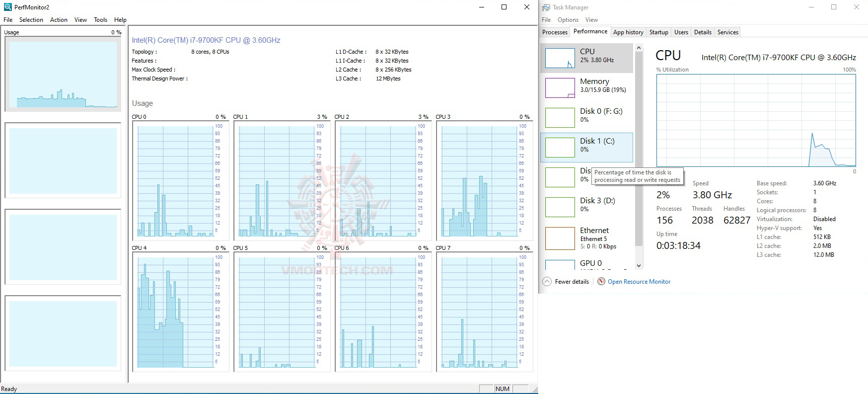The height and width of the screenshot is (394, 868).
Task: Select Disk 0 (F: G:) in the sidebar
Action: [586, 118]
